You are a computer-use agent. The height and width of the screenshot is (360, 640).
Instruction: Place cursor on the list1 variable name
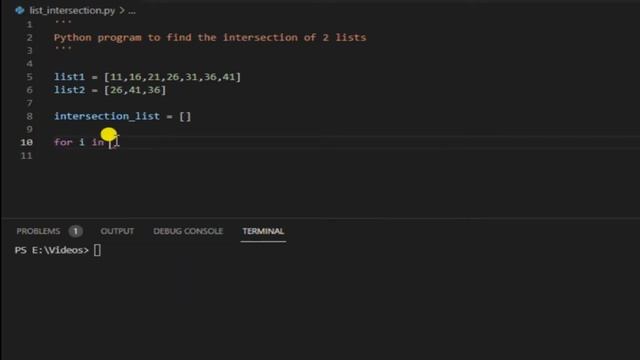click(x=69, y=77)
